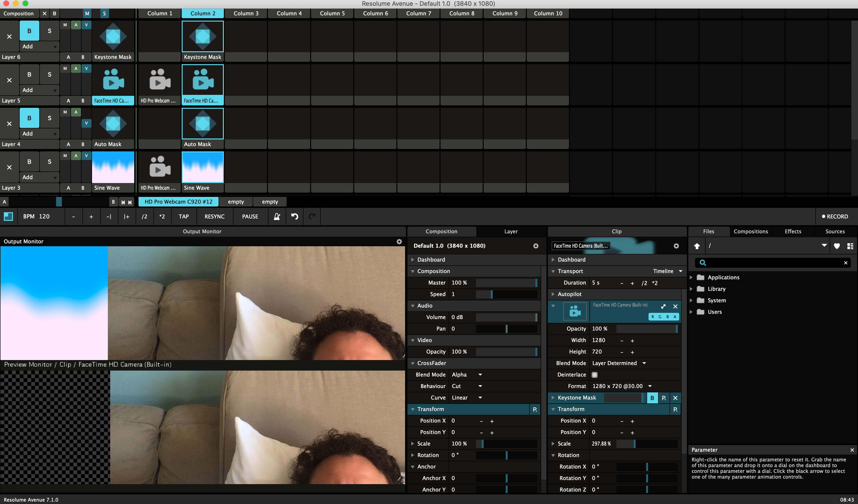Toggle Bypass on Layer 6
The height and width of the screenshot is (504, 858).
pyautogui.click(x=29, y=31)
